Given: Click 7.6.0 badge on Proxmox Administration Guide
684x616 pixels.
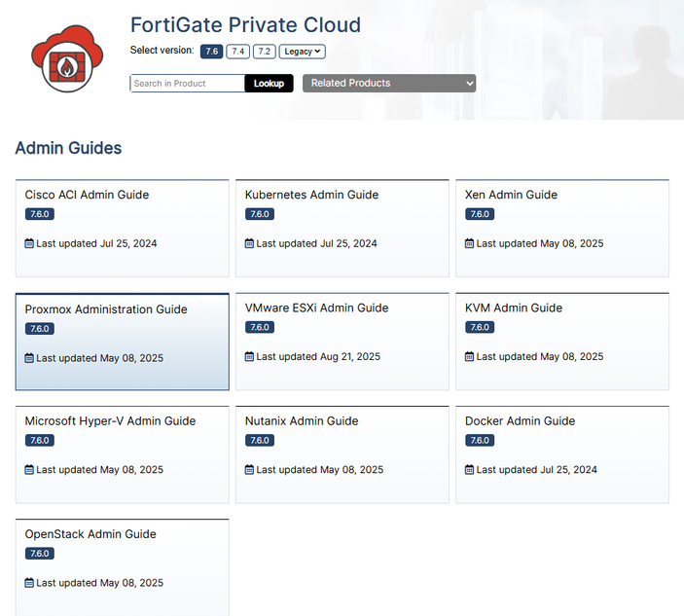Looking at the screenshot, I should click(x=39, y=329).
